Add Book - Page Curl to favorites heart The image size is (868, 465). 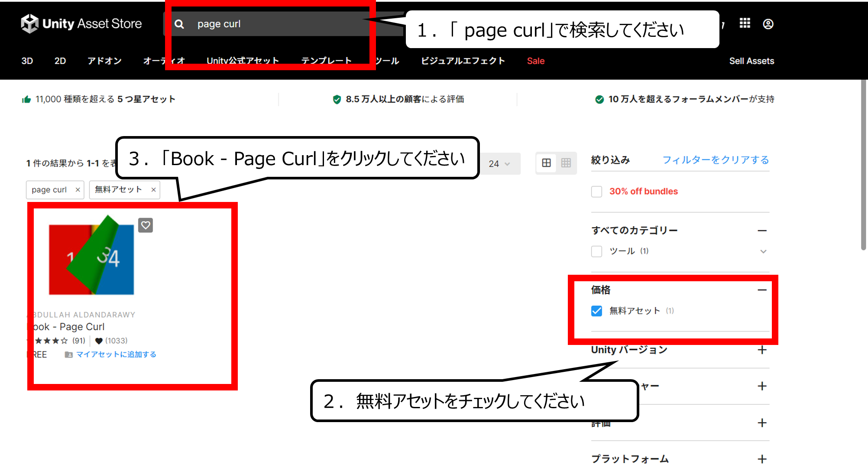click(x=146, y=225)
